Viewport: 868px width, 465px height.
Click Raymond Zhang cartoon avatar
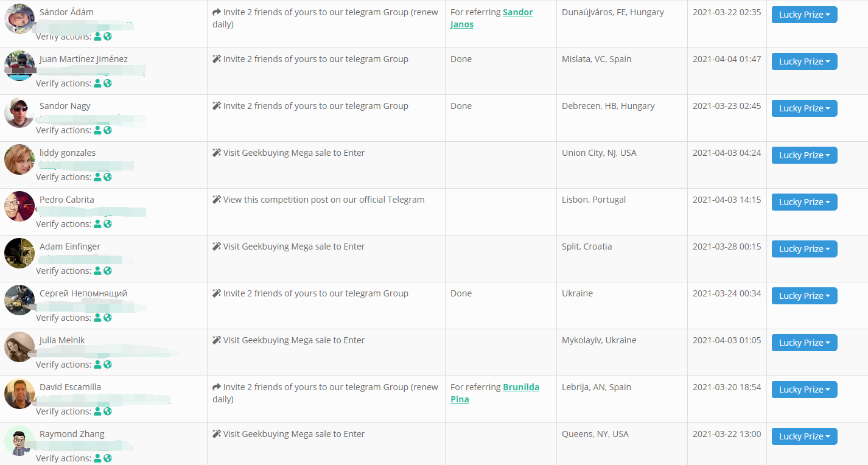[19, 441]
